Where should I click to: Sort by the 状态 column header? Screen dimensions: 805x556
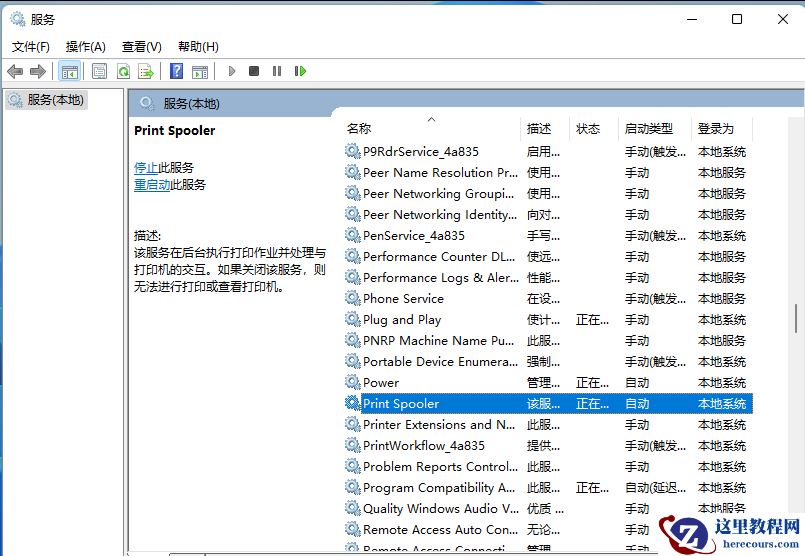pyautogui.click(x=595, y=128)
